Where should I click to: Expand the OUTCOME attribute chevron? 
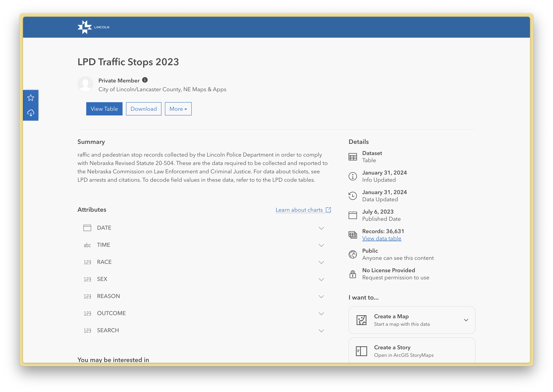tap(321, 314)
